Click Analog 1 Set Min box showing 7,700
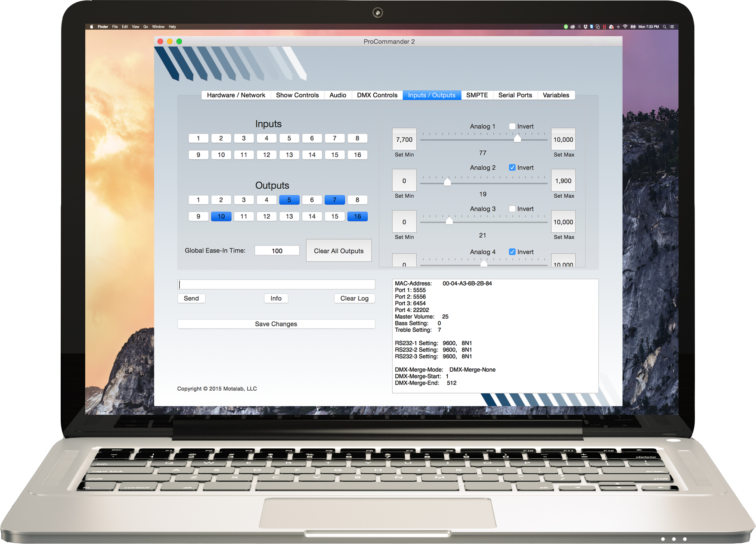Screen dimensions: 756x544 coord(404,140)
